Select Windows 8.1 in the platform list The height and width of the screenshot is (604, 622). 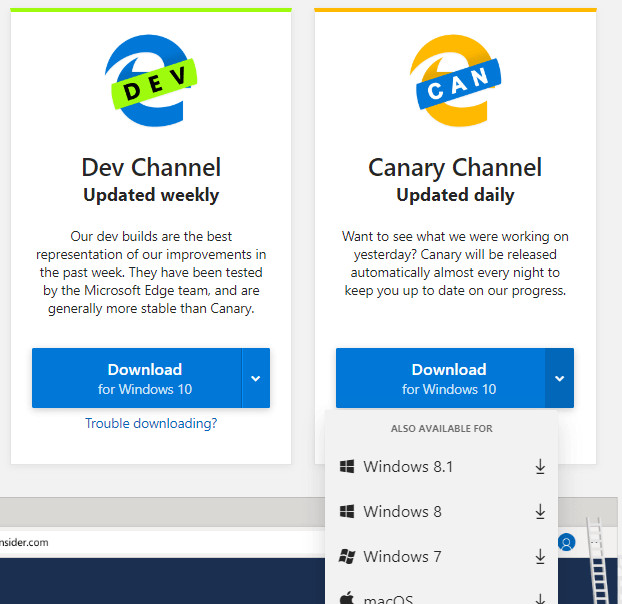(442, 467)
